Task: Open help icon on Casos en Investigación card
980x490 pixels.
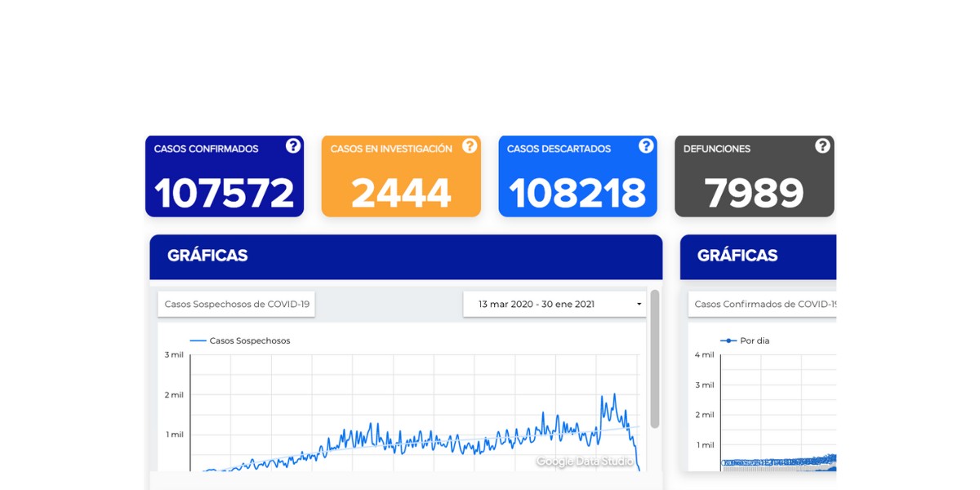Action: [x=470, y=146]
